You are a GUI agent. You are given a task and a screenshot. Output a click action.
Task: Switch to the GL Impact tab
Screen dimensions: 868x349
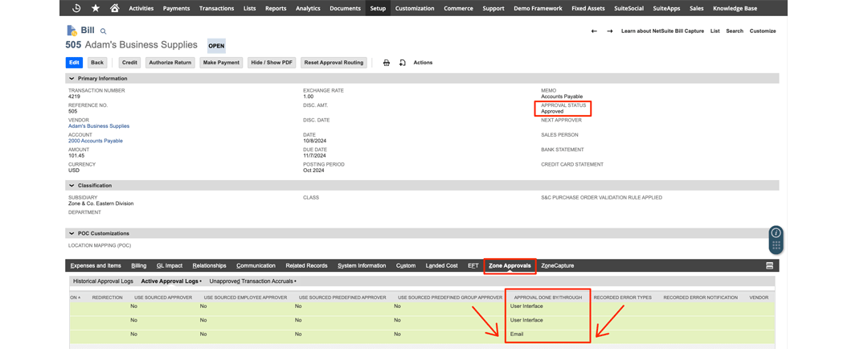coord(170,266)
